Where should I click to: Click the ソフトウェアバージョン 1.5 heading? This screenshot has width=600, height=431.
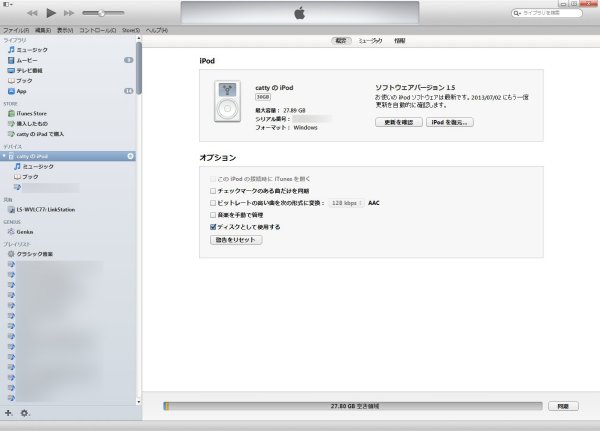415,88
